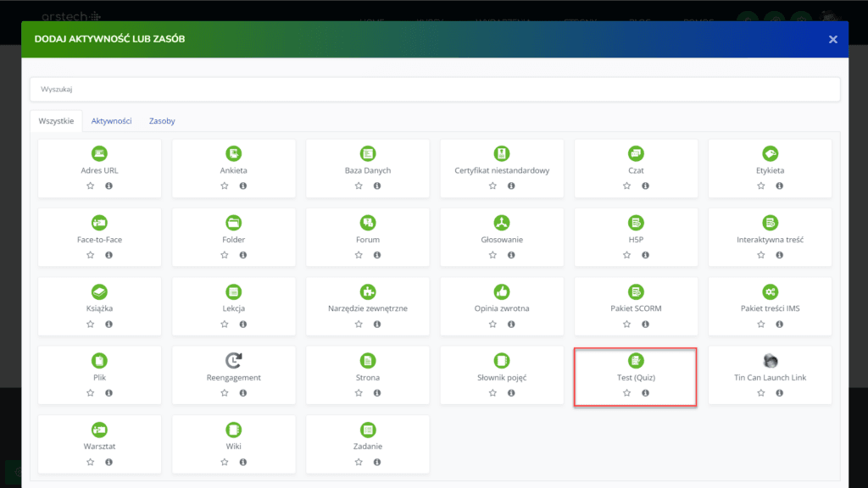Select the Adres URL activity icon
This screenshot has height=488, width=868.
[x=99, y=153]
